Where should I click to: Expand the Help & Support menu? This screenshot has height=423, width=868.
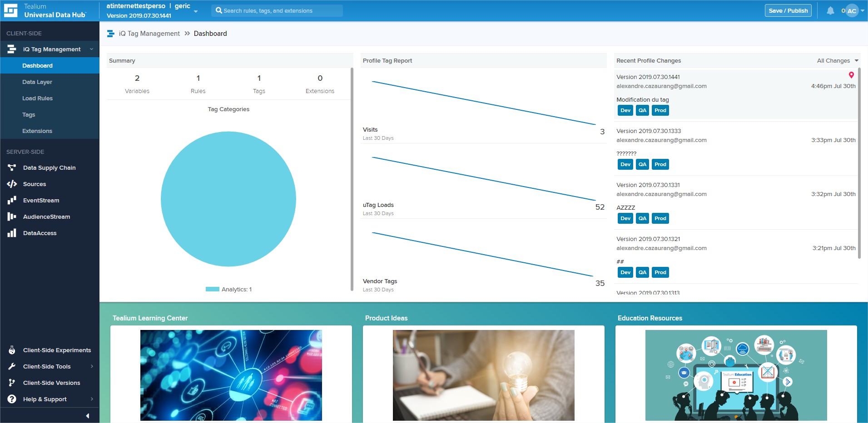[45, 399]
